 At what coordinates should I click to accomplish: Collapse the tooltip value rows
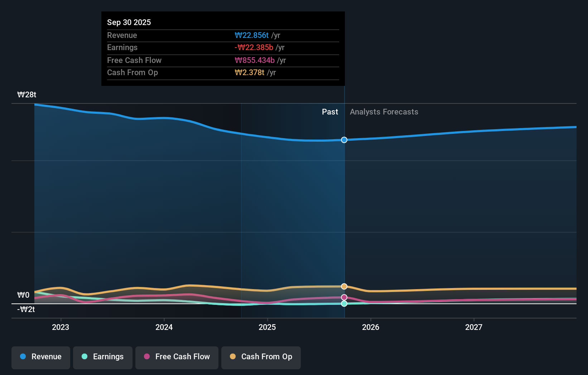pos(223,54)
